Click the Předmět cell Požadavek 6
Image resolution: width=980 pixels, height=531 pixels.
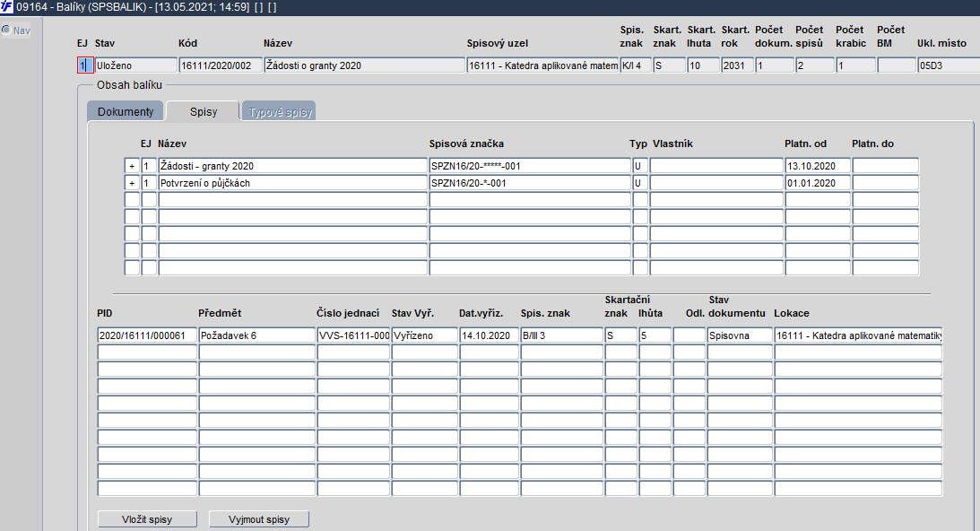pyautogui.click(x=256, y=335)
